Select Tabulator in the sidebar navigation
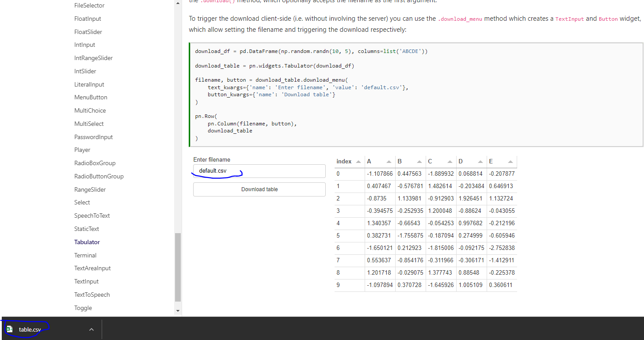Viewport: 644px width, 340px height. pos(87,242)
